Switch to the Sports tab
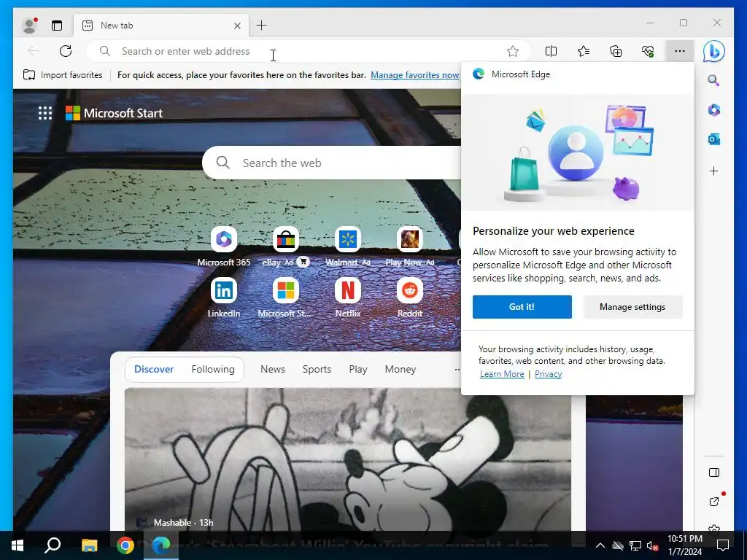747x560 pixels. coord(317,369)
